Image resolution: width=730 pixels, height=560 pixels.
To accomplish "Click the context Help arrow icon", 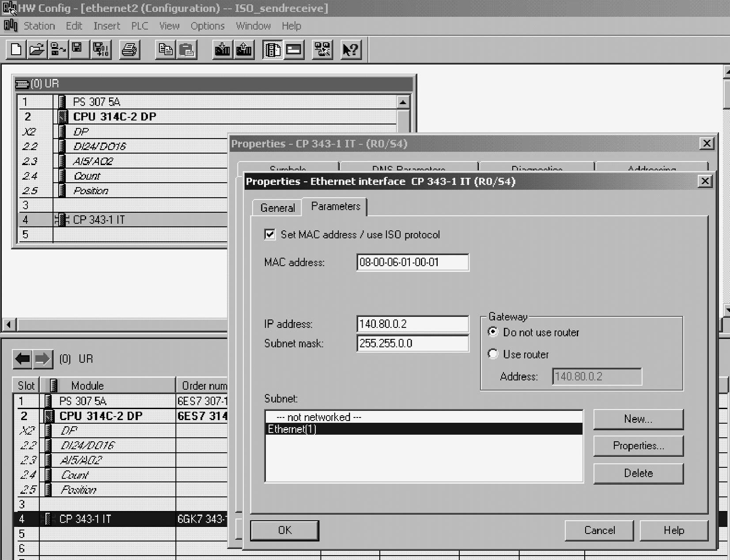I will (351, 49).
